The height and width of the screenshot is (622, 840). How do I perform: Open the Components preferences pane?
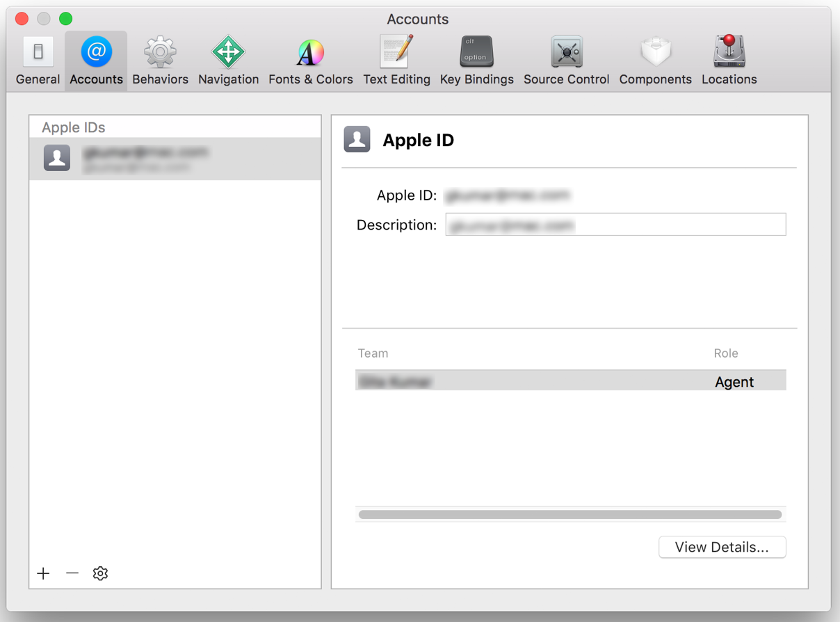click(655, 61)
